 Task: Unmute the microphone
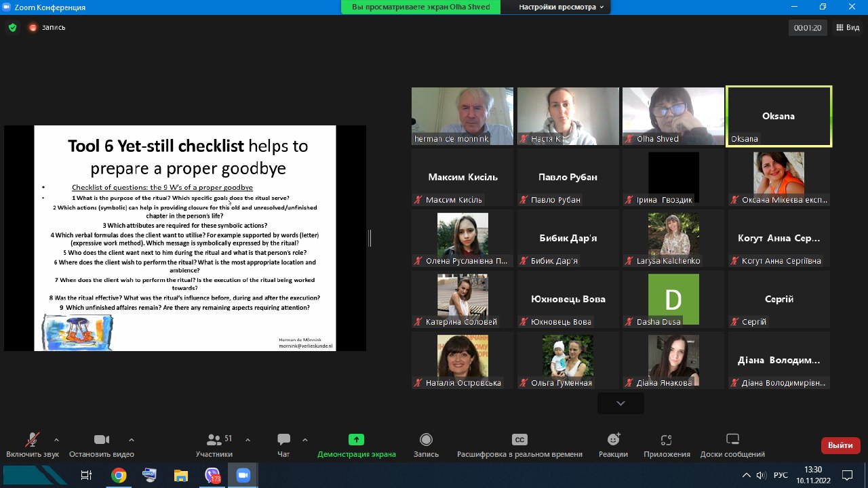tap(32, 440)
